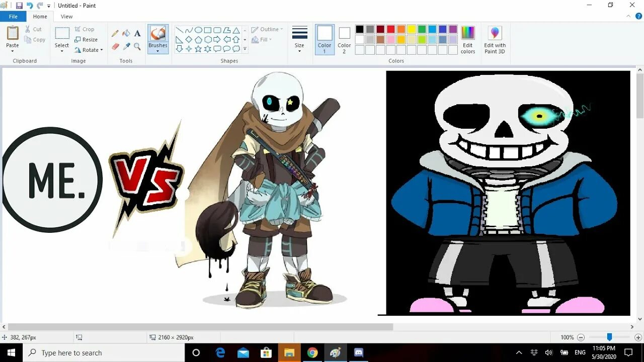
Task: Click Redo in quick access toolbar
Action: (40, 6)
